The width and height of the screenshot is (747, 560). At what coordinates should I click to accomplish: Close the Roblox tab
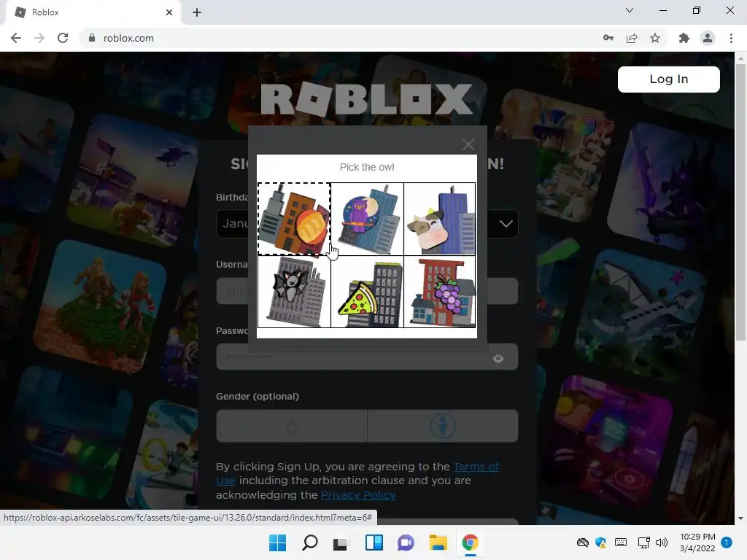(169, 12)
